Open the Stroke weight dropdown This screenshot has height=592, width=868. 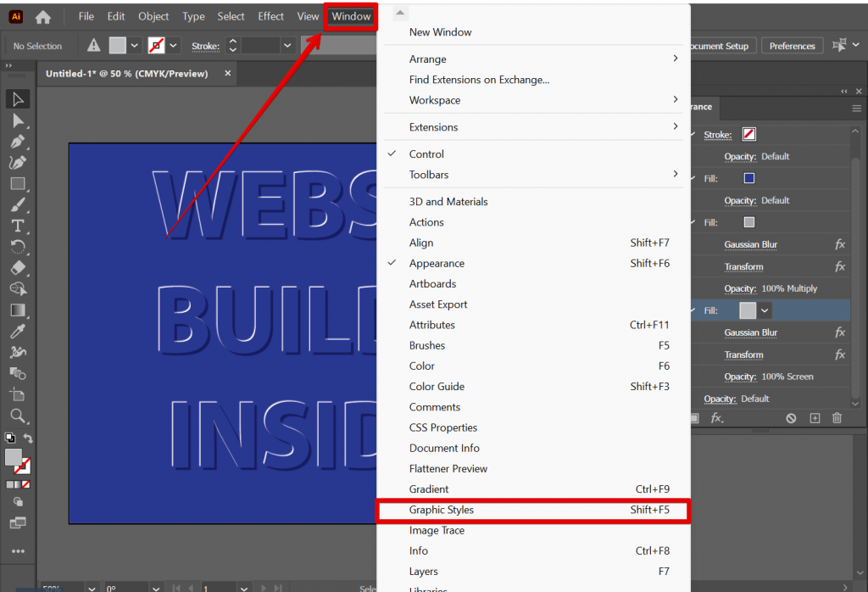point(286,45)
